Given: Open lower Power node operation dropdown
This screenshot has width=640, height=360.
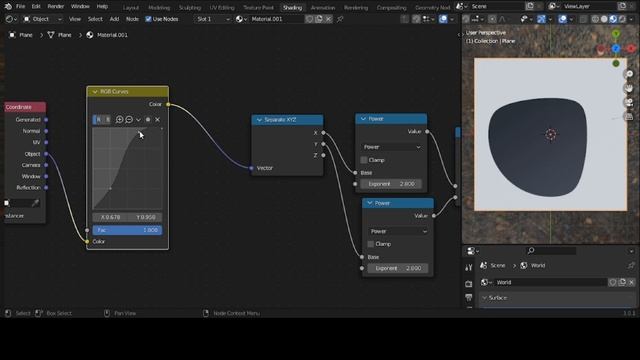Looking at the screenshot, I should pos(398,231).
